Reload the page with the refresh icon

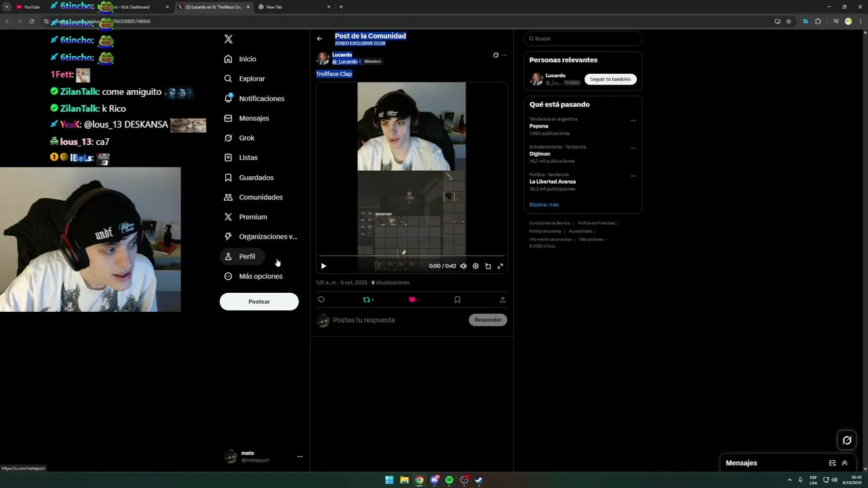click(x=31, y=21)
